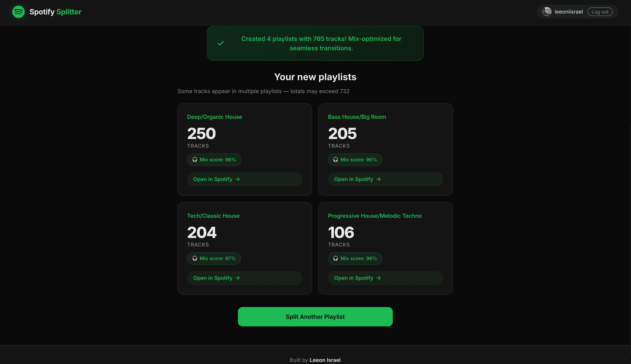Click the Mix score 97% badge
The width and height of the screenshot is (631, 364).
[214, 258]
